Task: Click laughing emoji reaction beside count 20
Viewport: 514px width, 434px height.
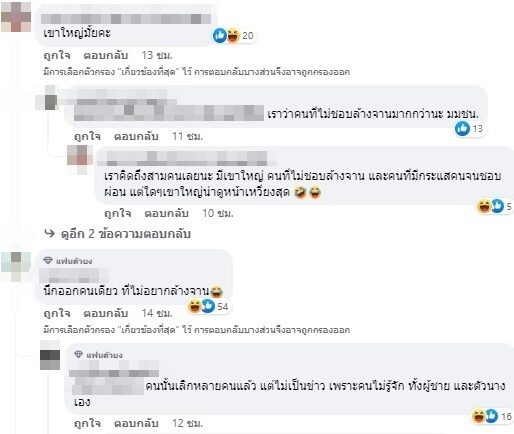Action: coord(233,35)
